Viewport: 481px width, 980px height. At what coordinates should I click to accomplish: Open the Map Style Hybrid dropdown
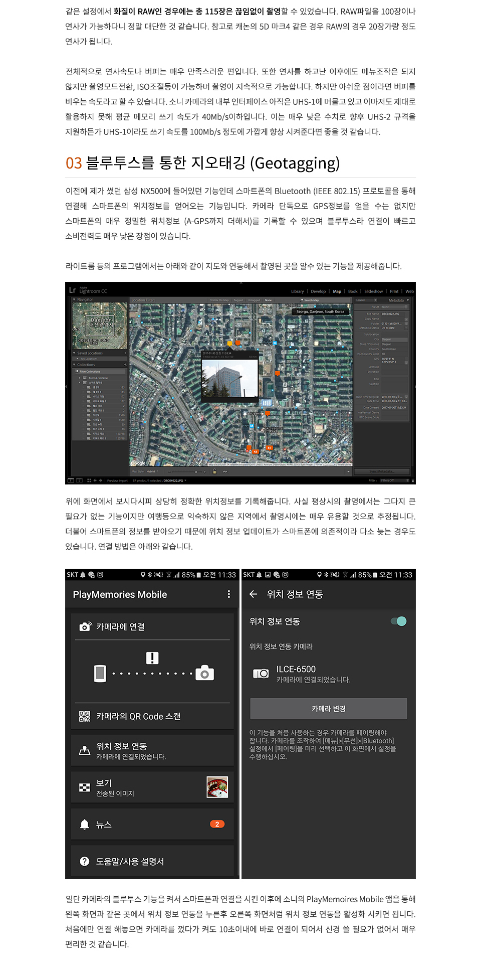coord(152,471)
